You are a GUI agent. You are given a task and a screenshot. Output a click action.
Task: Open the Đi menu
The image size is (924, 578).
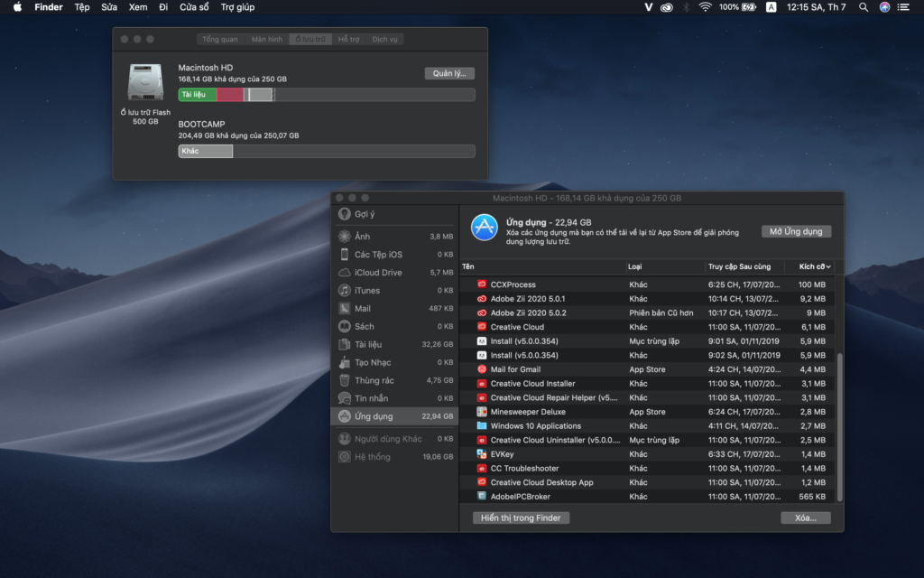pyautogui.click(x=163, y=7)
